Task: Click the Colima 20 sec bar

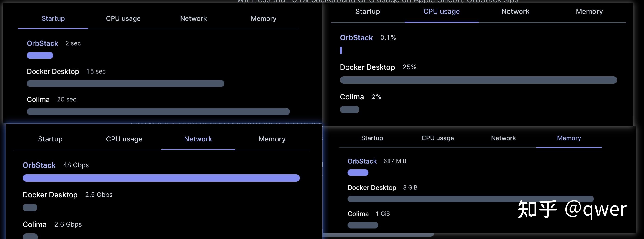Action: pos(158,112)
